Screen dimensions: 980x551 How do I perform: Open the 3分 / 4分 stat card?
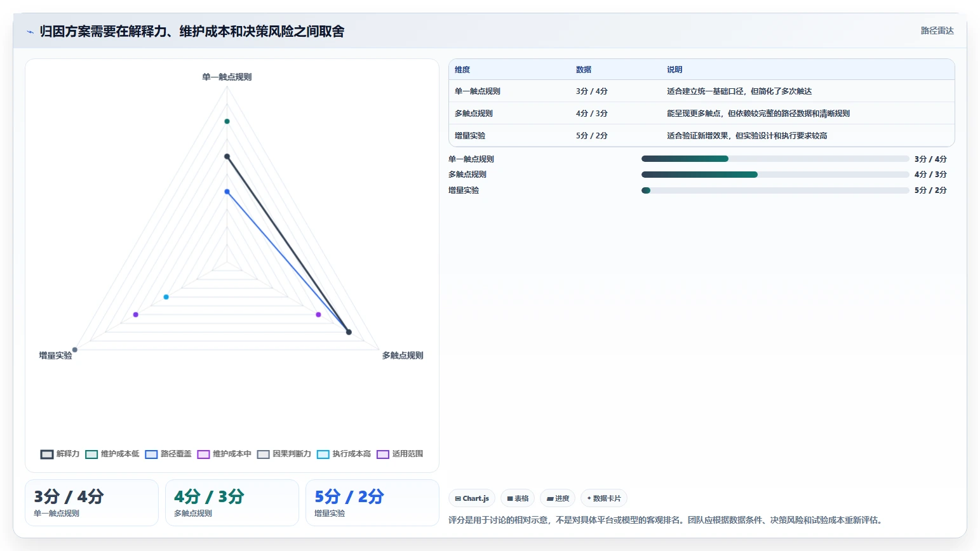(x=91, y=503)
